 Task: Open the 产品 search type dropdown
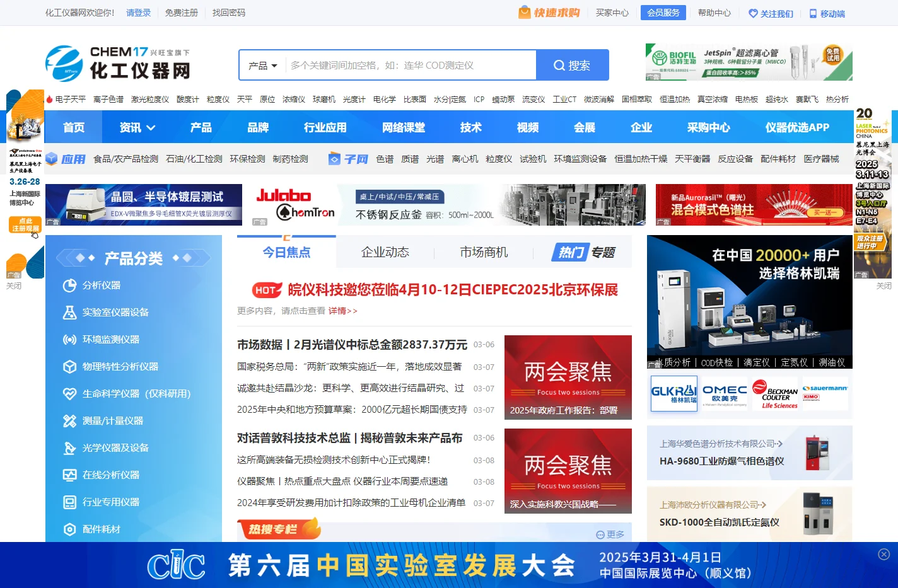[262, 66]
